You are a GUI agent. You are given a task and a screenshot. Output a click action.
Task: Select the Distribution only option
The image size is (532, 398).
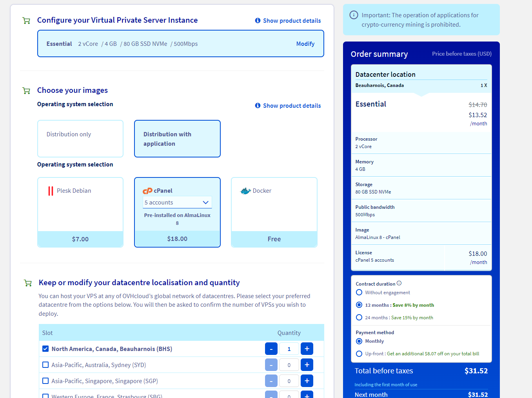coord(80,139)
